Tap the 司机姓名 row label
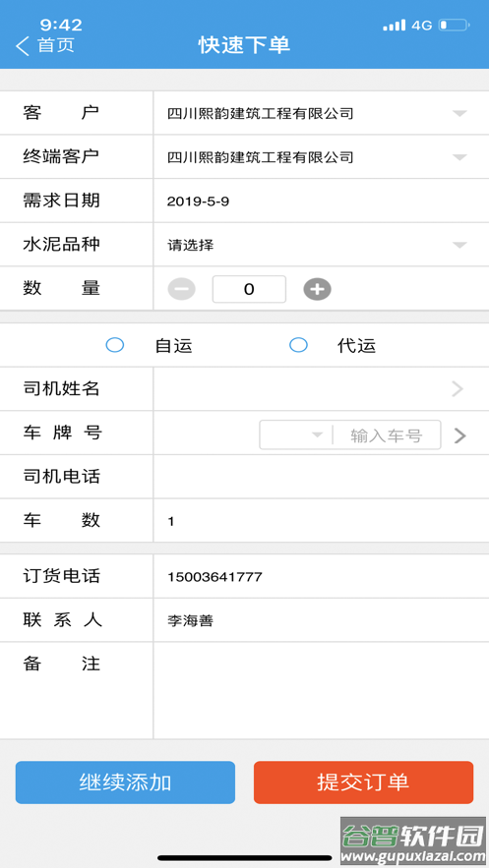489x868 pixels. pos(61,388)
